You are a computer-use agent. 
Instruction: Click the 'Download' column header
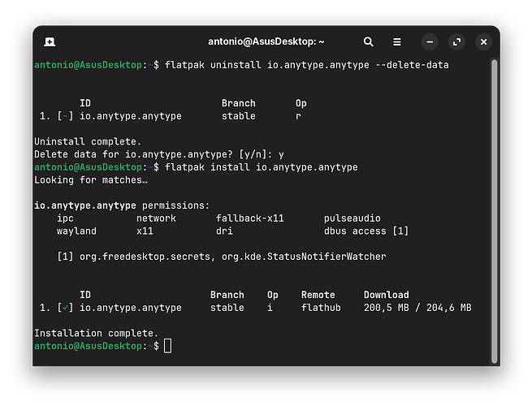pyautogui.click(x=387, y=295)
